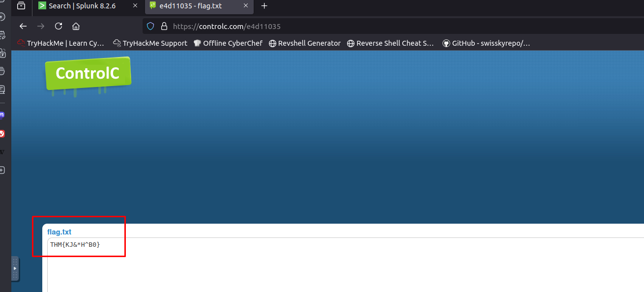Focus the controlc.com address bar

click(393, 26)
